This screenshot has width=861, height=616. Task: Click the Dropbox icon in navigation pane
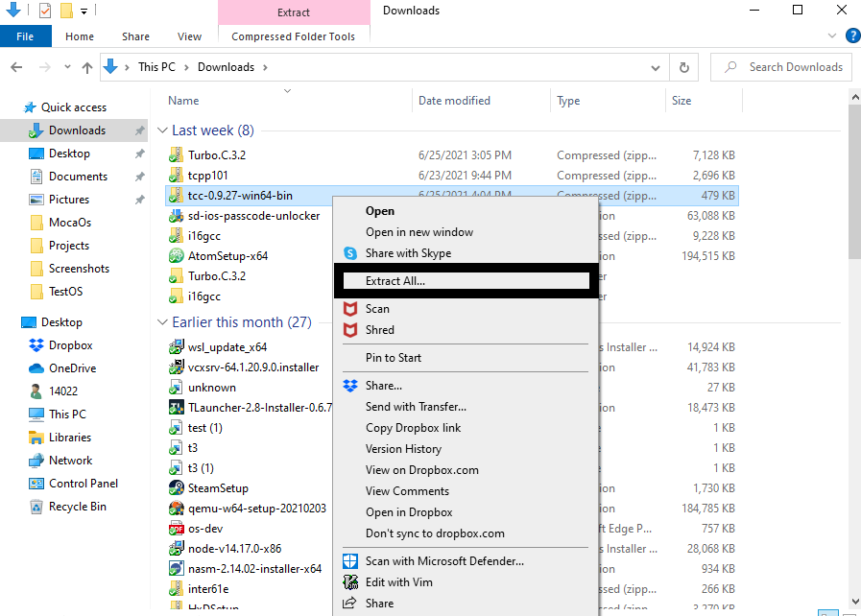(36, 345)
